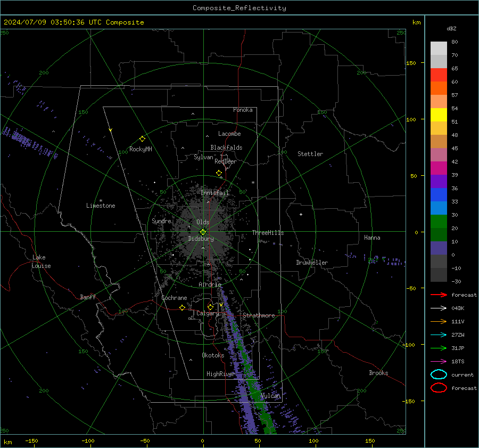Select the yellow 54-51 dBZ swatch
Screen dimensions: 479x448
pos(439,115)
